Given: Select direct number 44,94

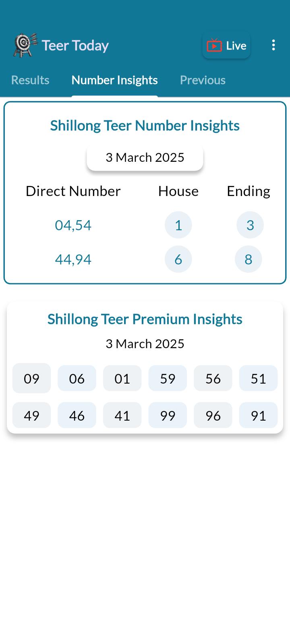Looking at the screenshot, I should coord(73,259).
